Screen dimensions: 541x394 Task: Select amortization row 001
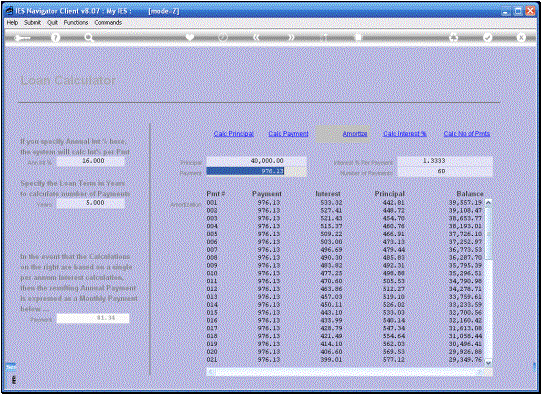pyautogui.click(x=345, y=203)
